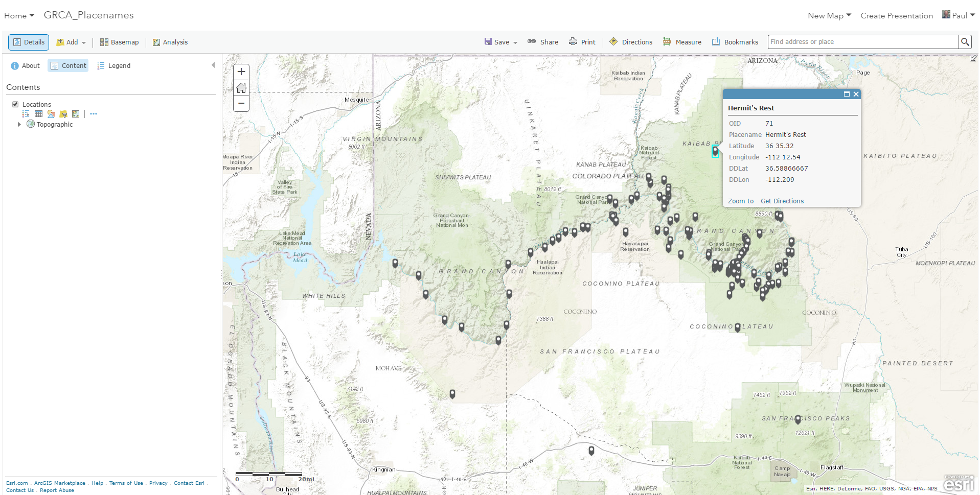
Task: Click the search magnifier button
Action: (965, 42)
